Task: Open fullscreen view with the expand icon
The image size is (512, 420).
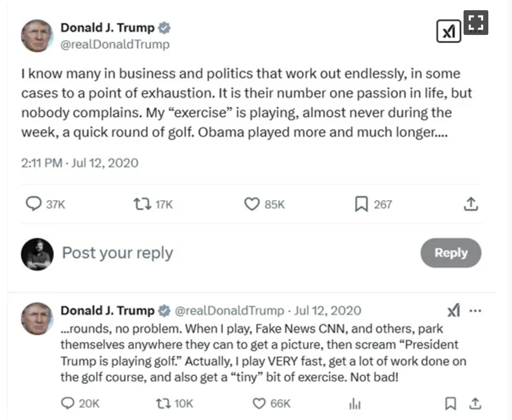Action: pos(476,23)
